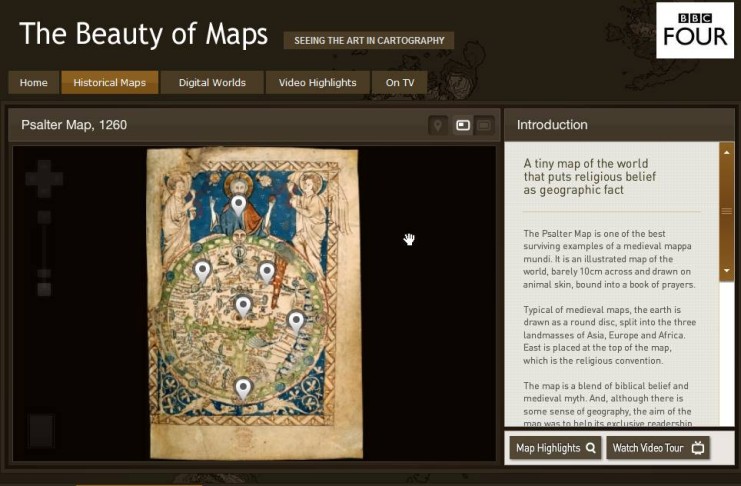This screenshot has width=741, height=486.
Task: Click the Seeing the Art in Cartography tagline
Action: pos(369,41)
